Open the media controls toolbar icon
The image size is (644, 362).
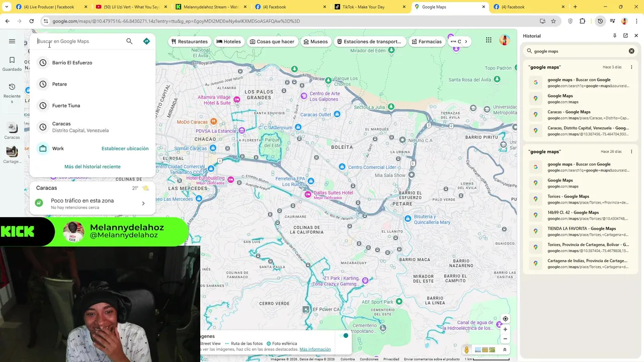point(612,21)
